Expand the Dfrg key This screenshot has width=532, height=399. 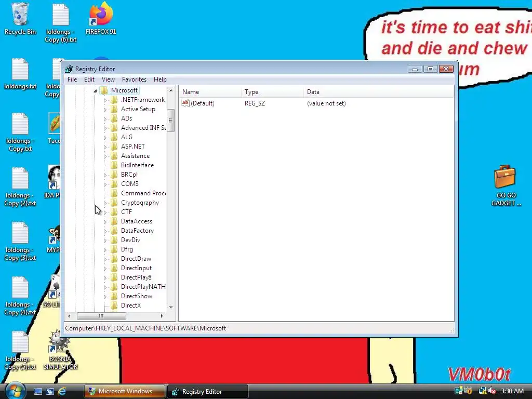tap(105, 250)
